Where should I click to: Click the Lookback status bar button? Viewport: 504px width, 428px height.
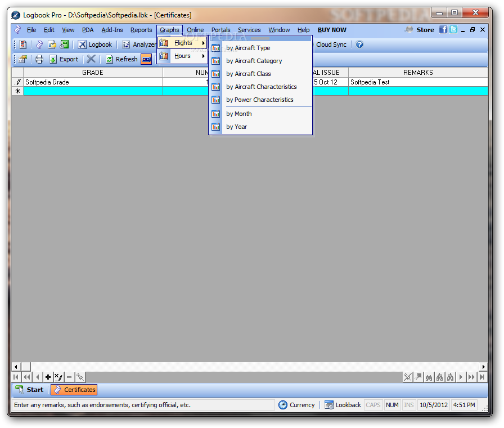click(x=343, y=405)
